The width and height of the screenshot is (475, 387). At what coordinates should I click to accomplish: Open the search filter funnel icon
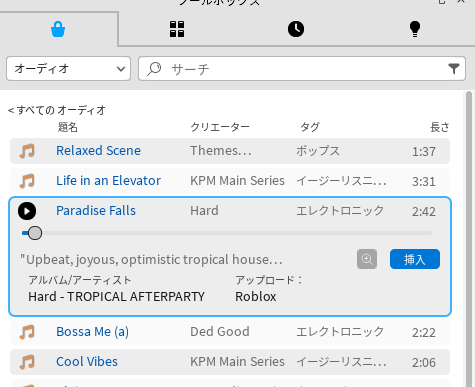pyautogui.click(x=454, y=69)
